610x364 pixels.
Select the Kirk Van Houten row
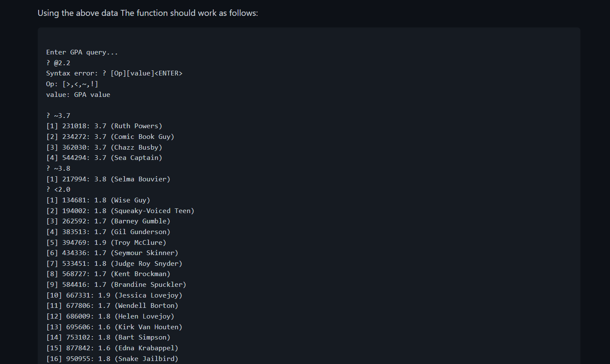(114, 327)
